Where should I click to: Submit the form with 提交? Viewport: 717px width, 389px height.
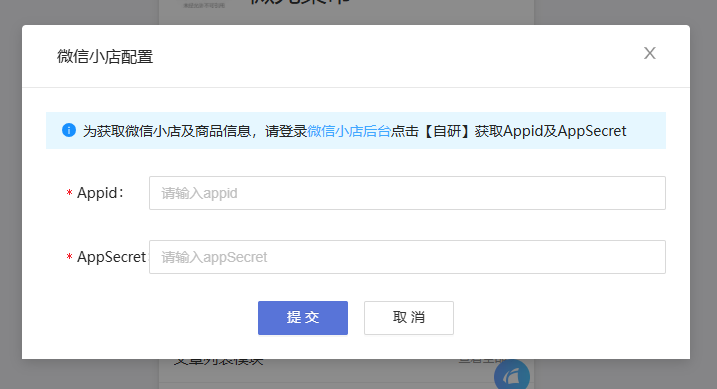click(303, 318)
